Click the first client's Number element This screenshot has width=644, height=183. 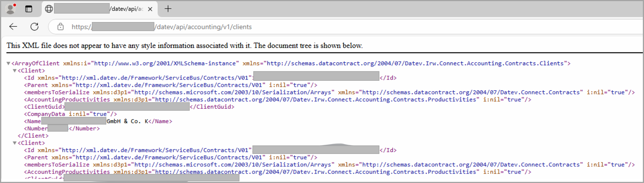[x=36, y=129]
